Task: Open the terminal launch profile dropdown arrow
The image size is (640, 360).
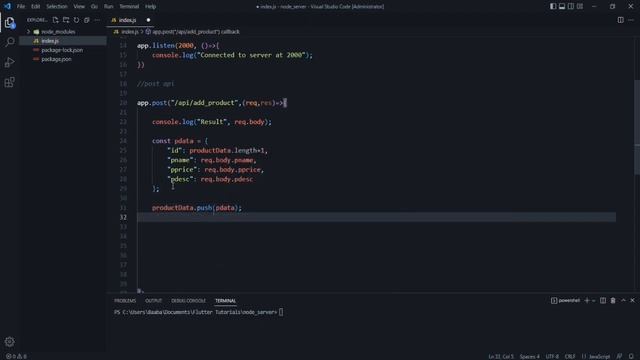Action: tap(593, 300)
